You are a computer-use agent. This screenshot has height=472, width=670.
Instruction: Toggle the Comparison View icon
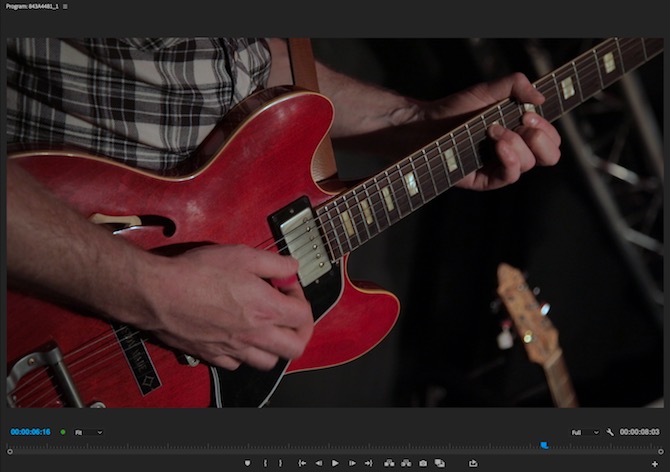coord(440,463)
